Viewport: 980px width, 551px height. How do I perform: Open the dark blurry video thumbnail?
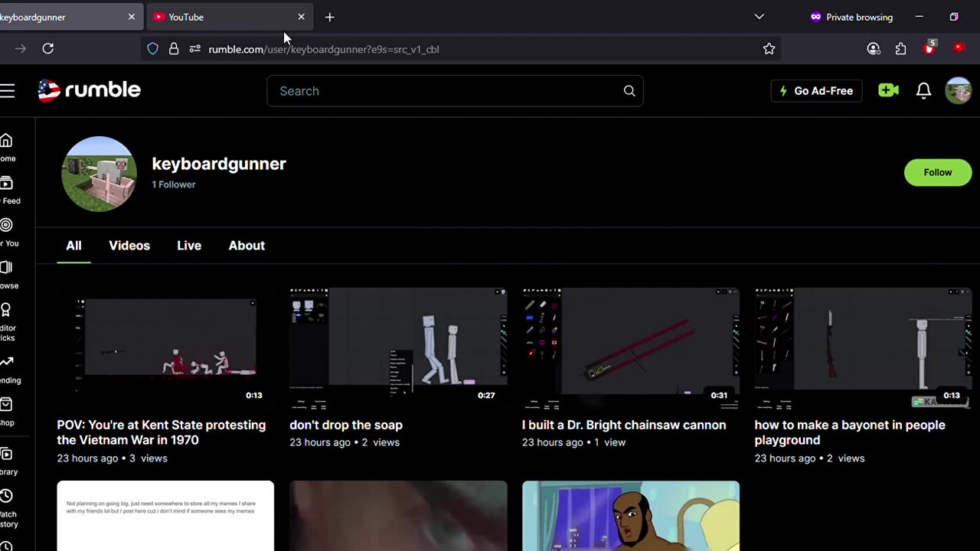click(398, 516)
